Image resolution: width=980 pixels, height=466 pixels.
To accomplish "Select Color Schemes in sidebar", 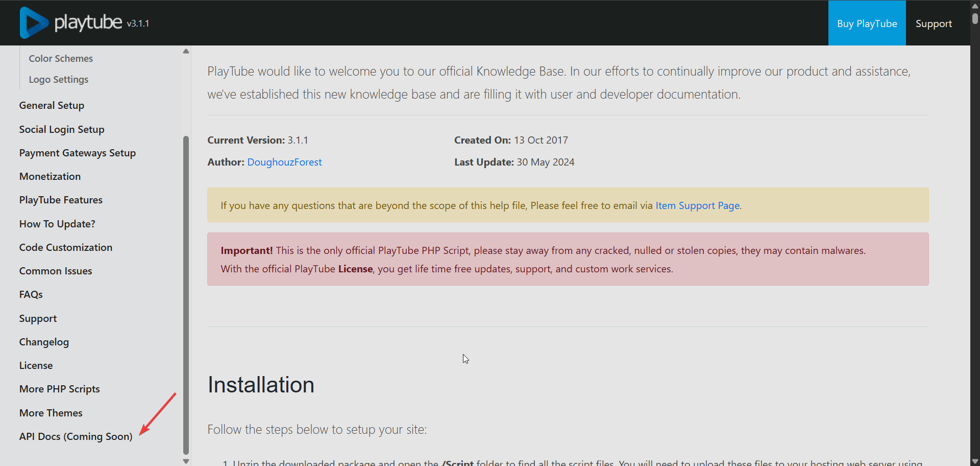I will [61, 58].
